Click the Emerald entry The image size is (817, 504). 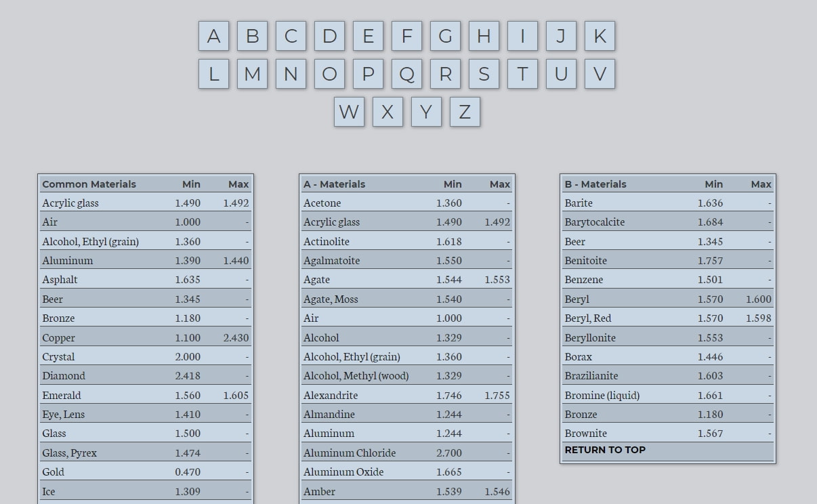point(146,395)
